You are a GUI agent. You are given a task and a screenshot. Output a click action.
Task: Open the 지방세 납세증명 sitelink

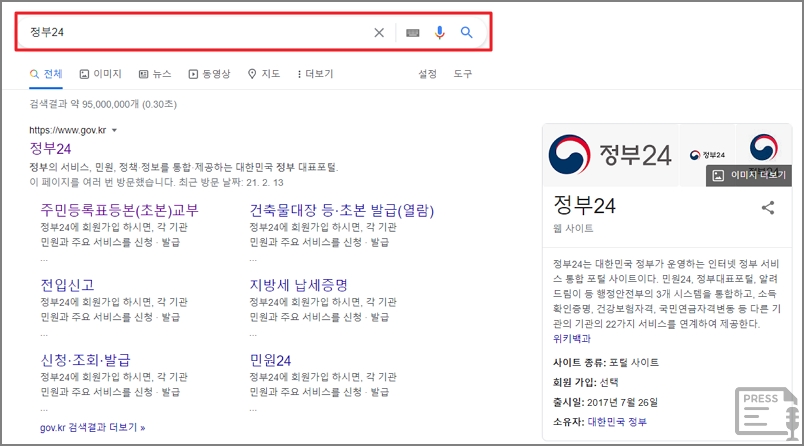[x=298, y=285]
